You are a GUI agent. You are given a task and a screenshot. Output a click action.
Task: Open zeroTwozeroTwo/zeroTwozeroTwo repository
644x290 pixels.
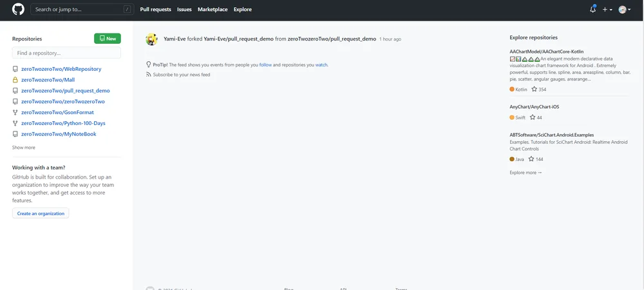[x=63, y=101]
